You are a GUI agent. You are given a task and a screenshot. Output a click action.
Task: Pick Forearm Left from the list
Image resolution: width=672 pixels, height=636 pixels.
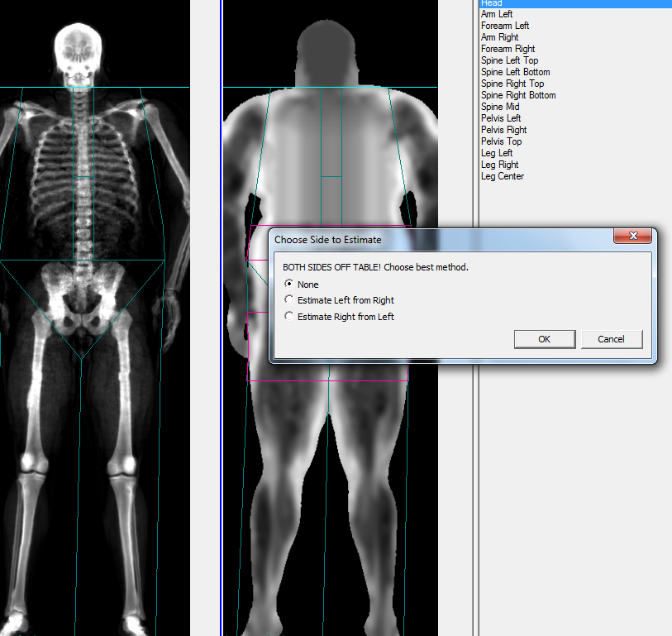click(x=505, y=26)
